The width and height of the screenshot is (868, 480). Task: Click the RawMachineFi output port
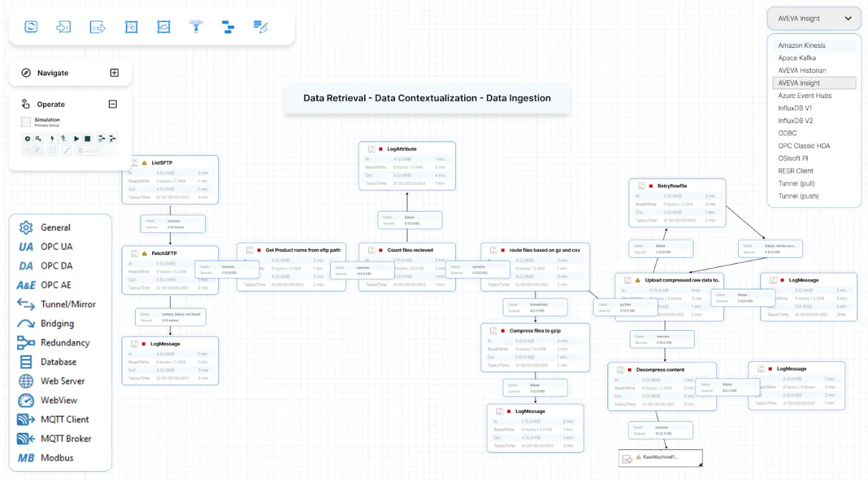(x=660, y=458)
